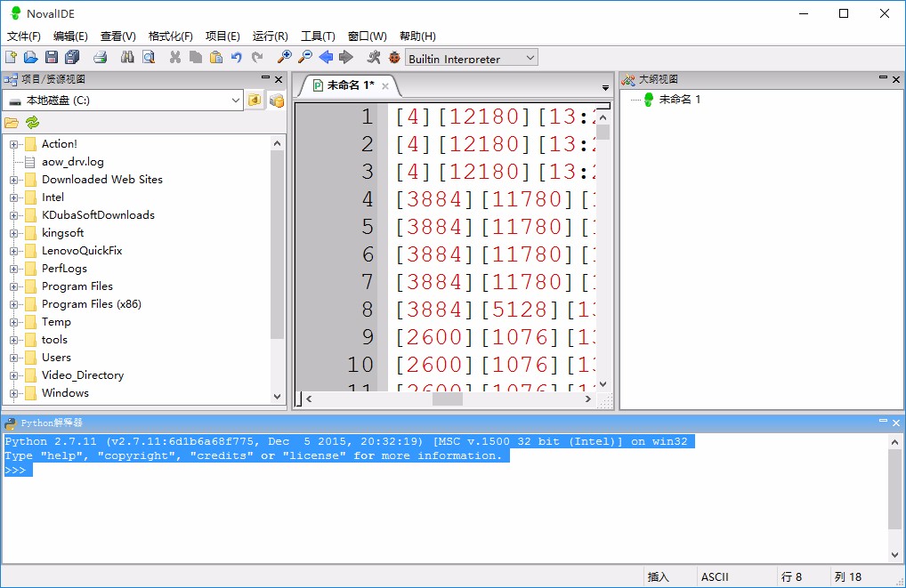Screen dimensions: 906x588
Task: Zoom in with the plus magnifier icon
Action: click(284, 57)
